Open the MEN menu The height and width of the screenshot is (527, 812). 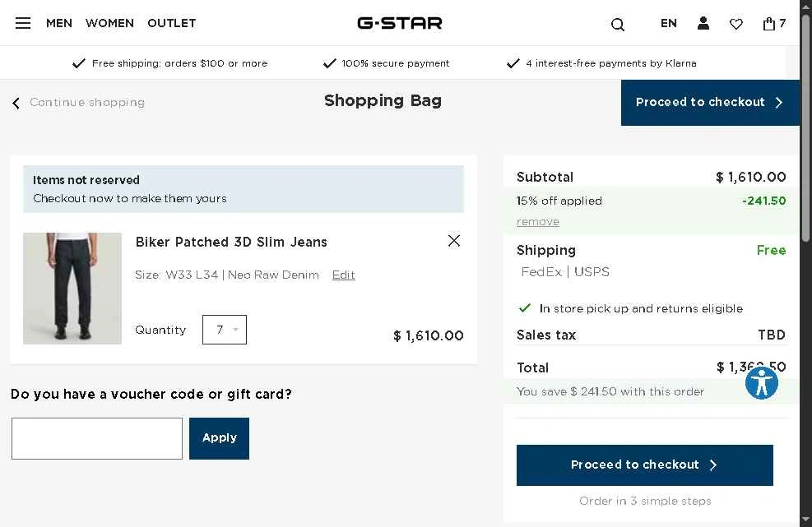59,23
